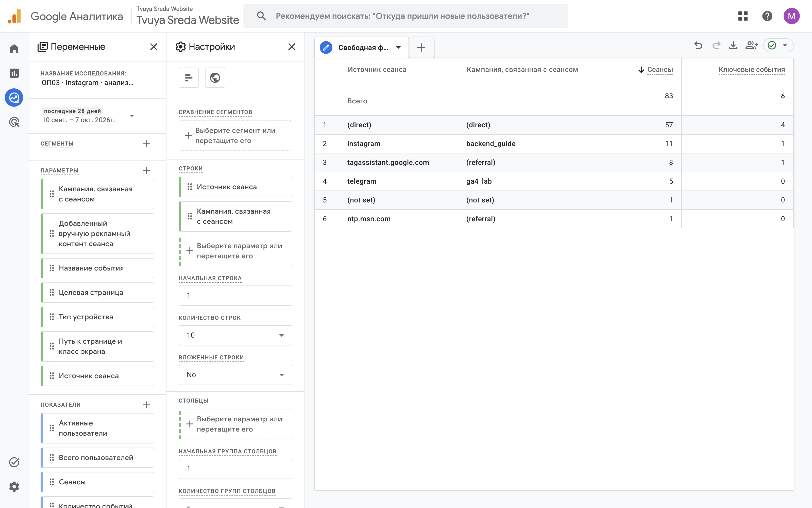Click the search field in header

tap(405, 16)
